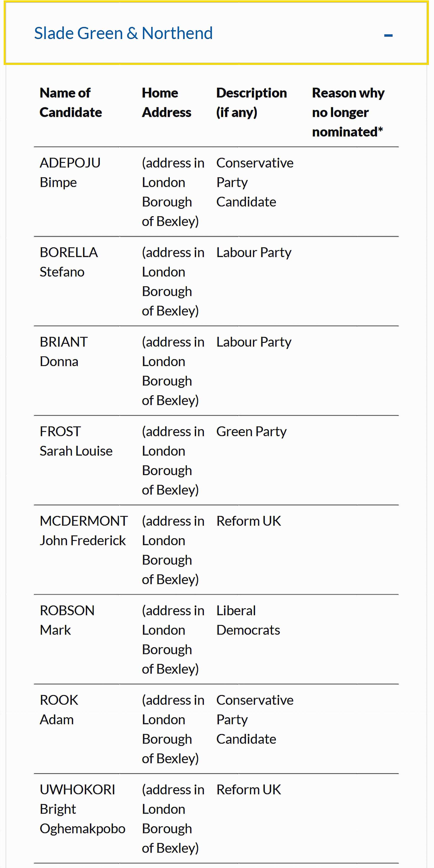Image resolution: width=434 pixels, height=868 pixels.
Task: Click the Description (if any) column header
Action: click(251, 102)
